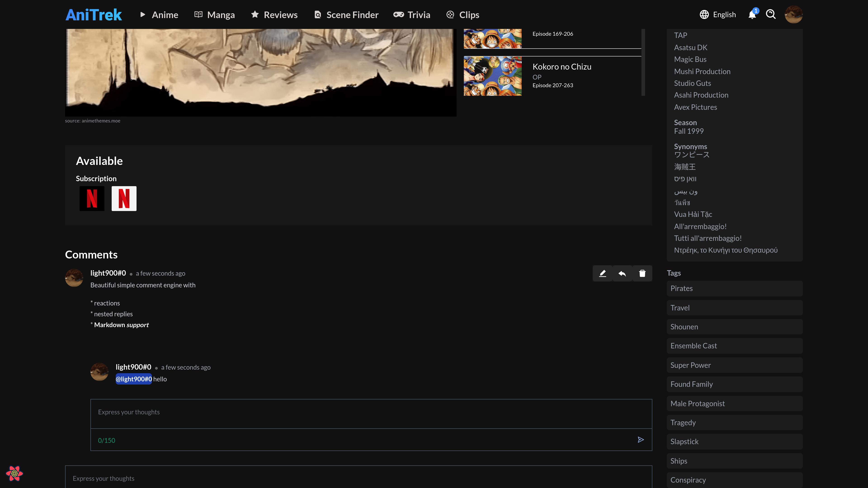
Task: Select the Reviews menu tab
Action: (x=274, y=14)
